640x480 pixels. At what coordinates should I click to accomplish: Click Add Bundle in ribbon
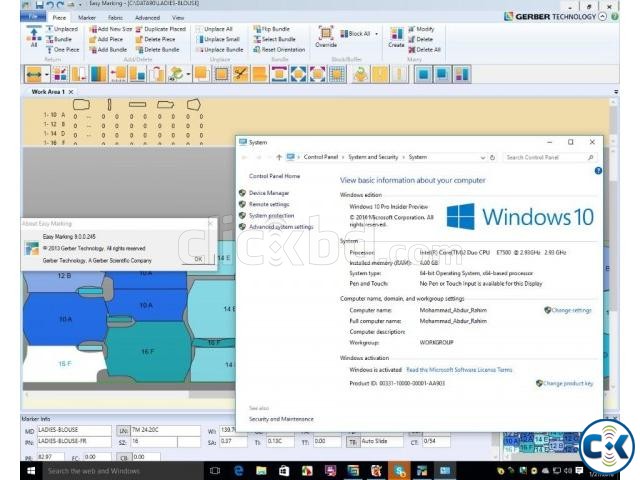coord(108,49)
